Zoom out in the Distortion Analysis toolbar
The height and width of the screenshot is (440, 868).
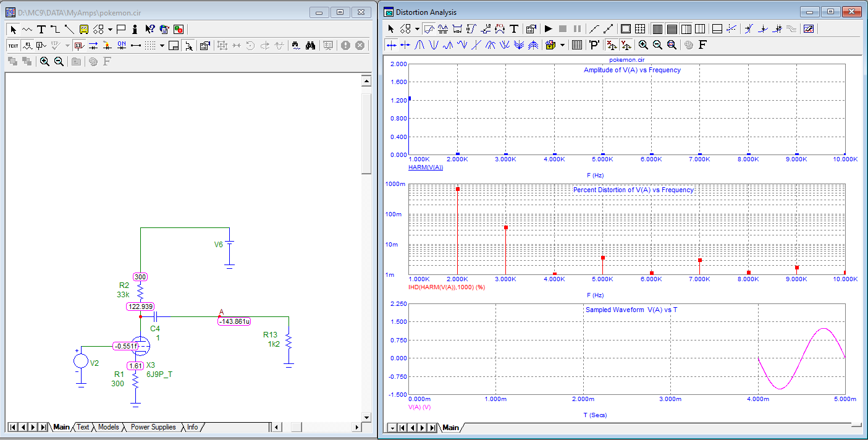[x=657, y=45]
